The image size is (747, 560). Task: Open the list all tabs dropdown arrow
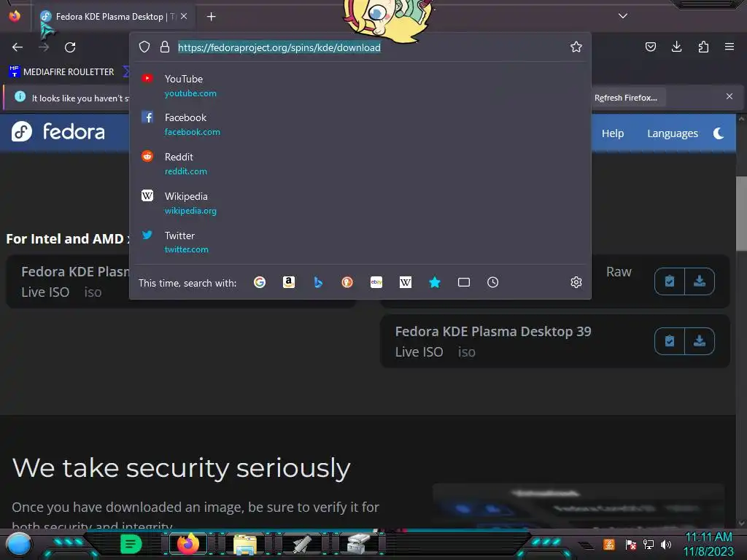(623, 16)
